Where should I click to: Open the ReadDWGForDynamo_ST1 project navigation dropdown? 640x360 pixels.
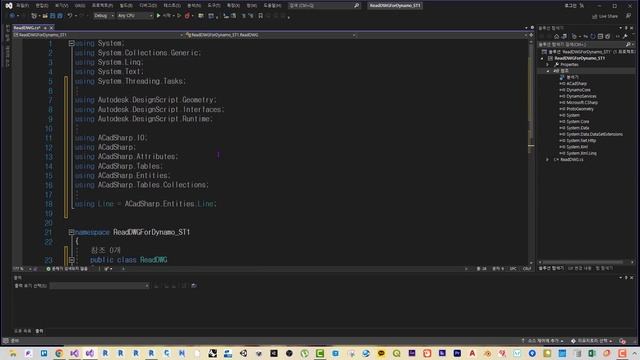[98, 35]
